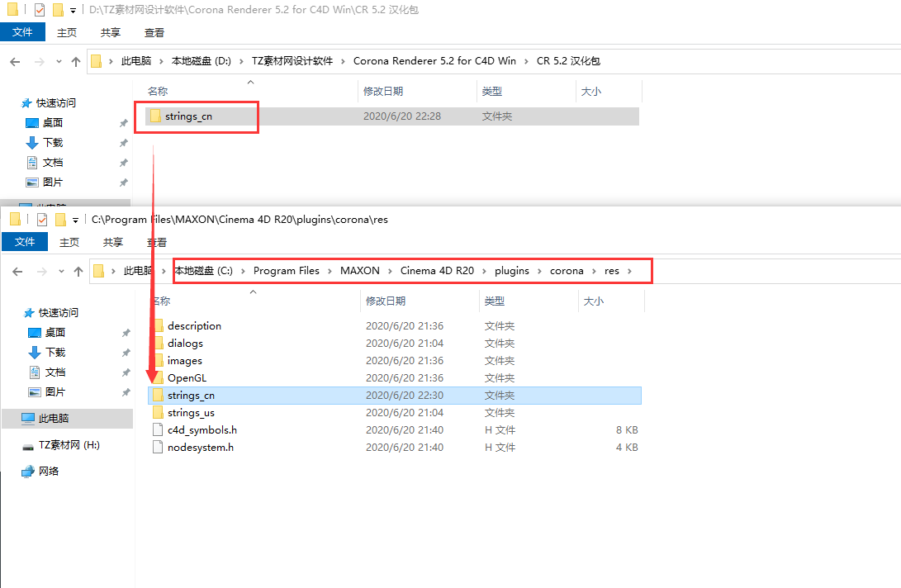Click the MAXON breadcrumb
The width and height of the screenshot is (901, 588).
pyautogui.click(x=360, y=271)
